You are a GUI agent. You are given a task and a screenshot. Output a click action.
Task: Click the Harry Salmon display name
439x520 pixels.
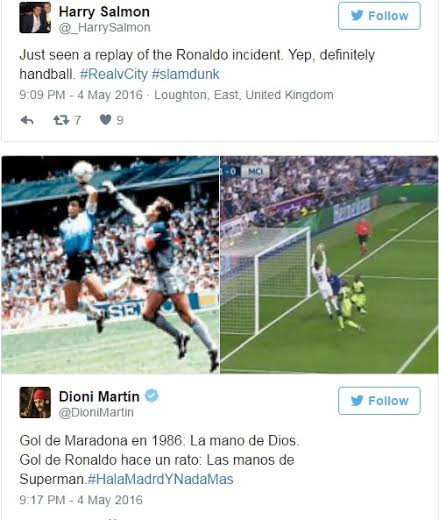104,12
